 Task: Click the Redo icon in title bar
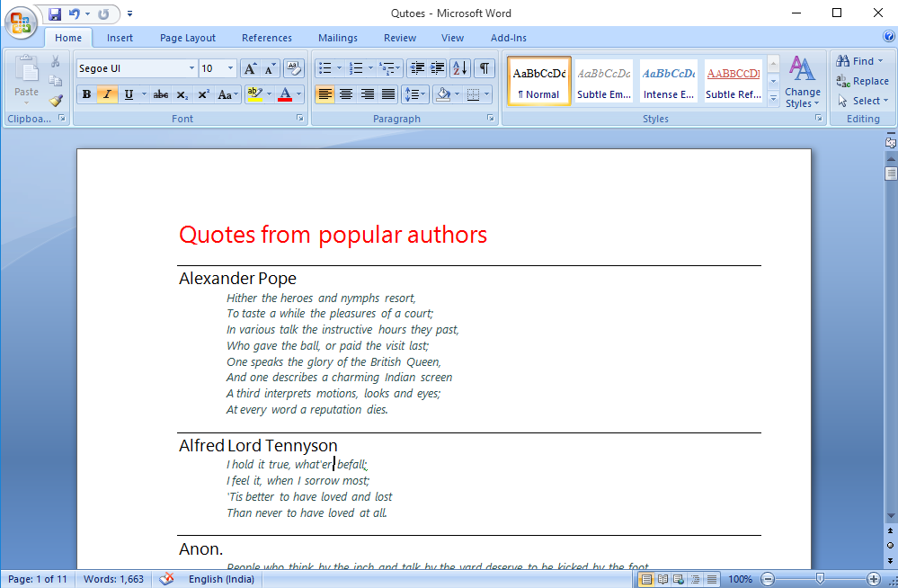click(103, 13)
